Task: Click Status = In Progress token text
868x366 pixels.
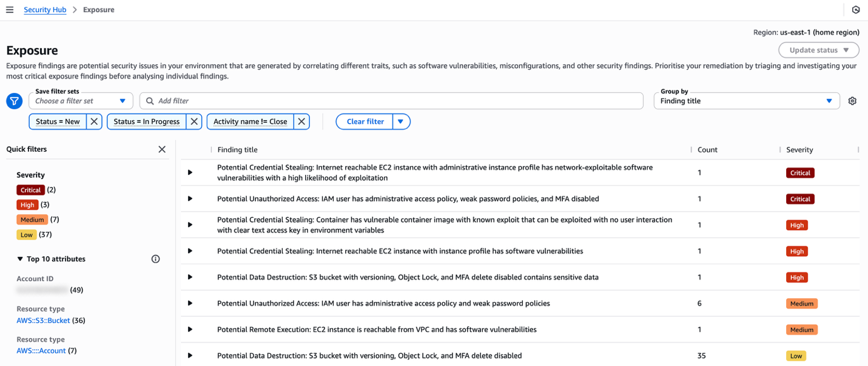Action: pos(147,121)
